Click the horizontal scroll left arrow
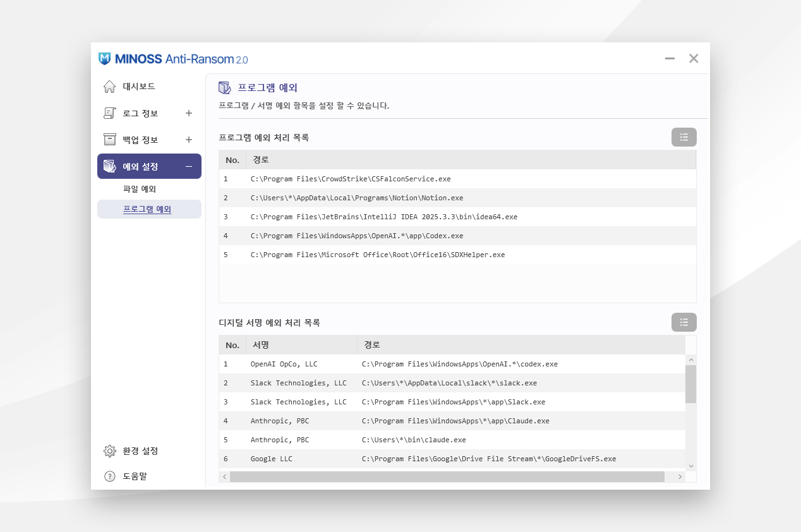The image size is (801, 532). pyautogui.click(x=224, y=476)
